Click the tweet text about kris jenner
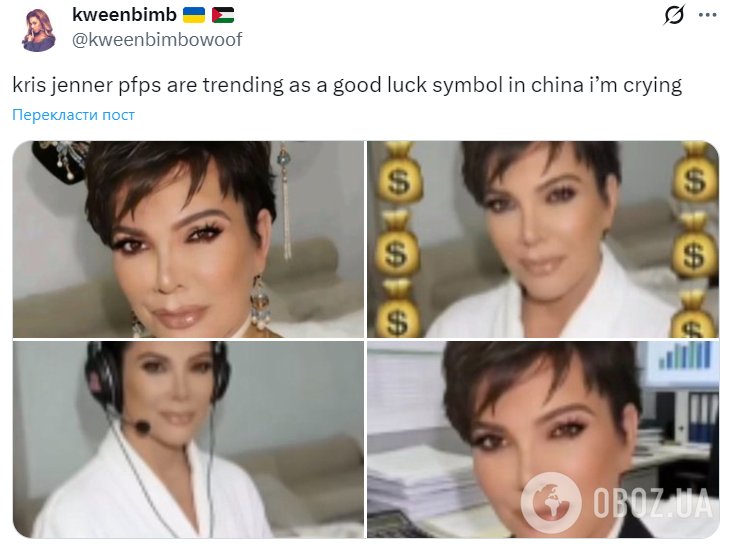This screenshot has width=731, height=549. [x=347, y=85]
